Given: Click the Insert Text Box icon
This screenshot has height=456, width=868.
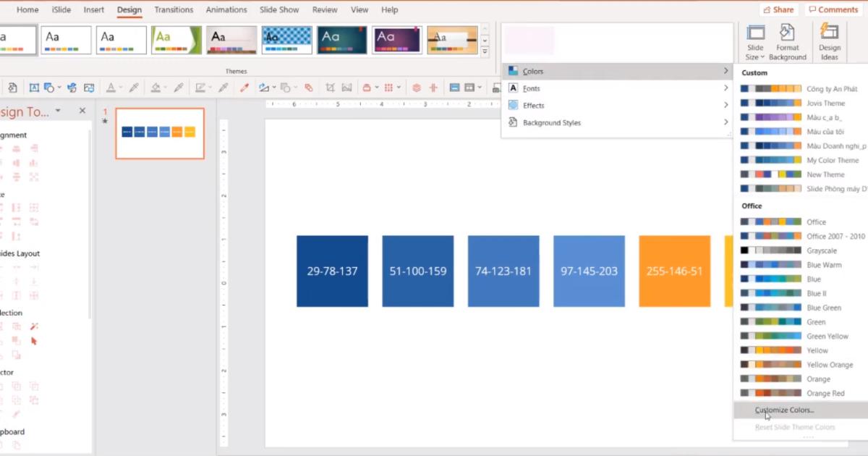Looking at the screenshot, I should [x=34, y=87].
